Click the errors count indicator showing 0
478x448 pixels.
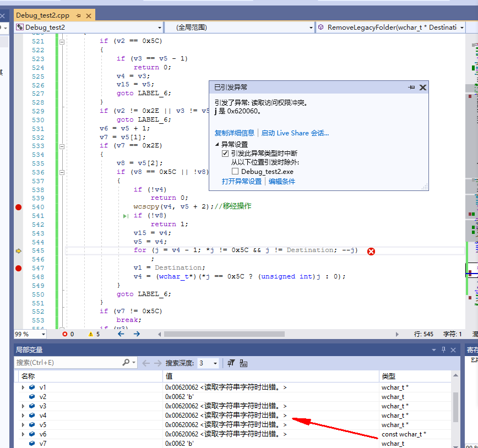(x=68, y=334)
